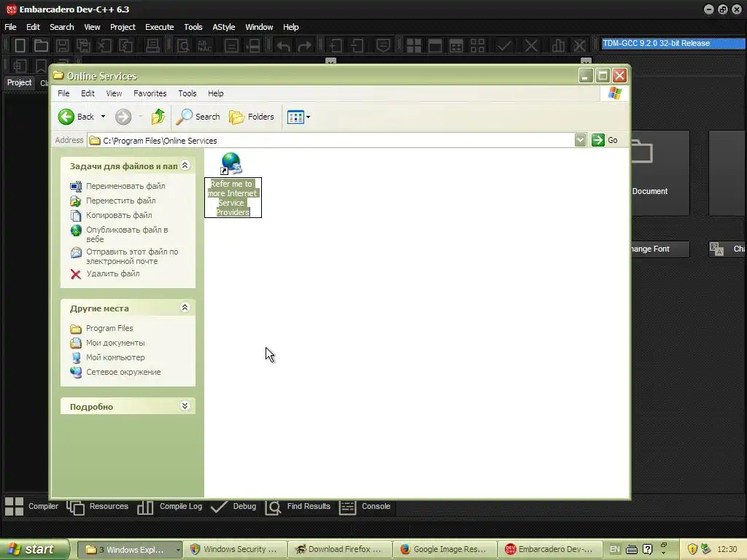
Task: Expand the Подробно details panel
Action: click(x=185, y=405)
